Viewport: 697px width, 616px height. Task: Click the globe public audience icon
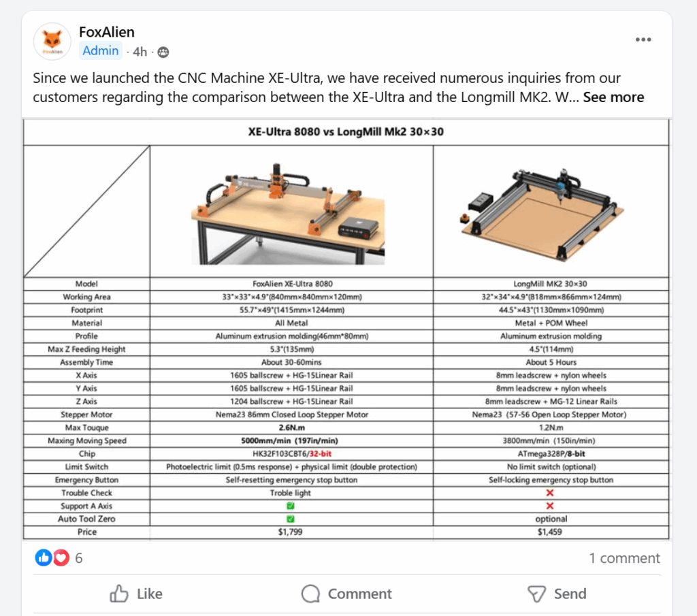tap(163, 52)
